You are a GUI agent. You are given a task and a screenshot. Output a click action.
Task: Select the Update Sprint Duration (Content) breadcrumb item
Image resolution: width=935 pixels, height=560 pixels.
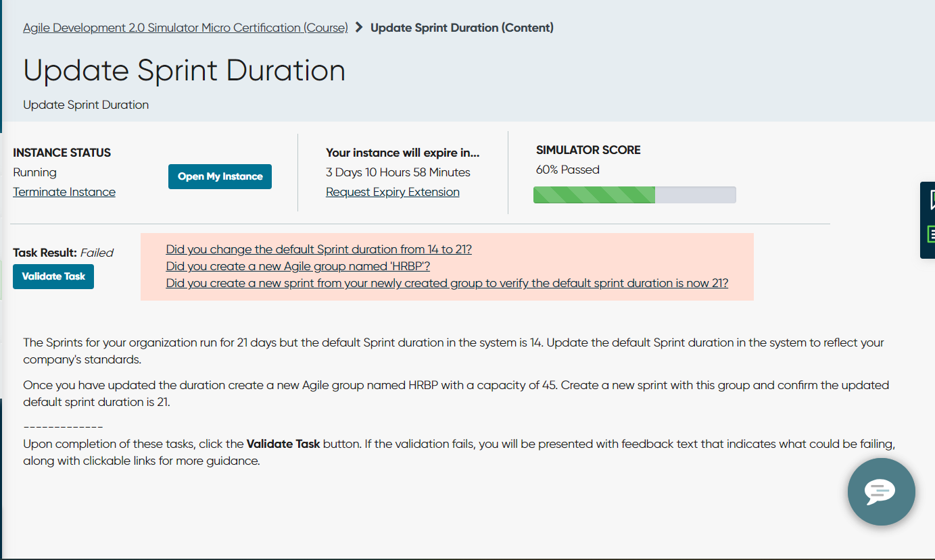[x=462, y=28]
